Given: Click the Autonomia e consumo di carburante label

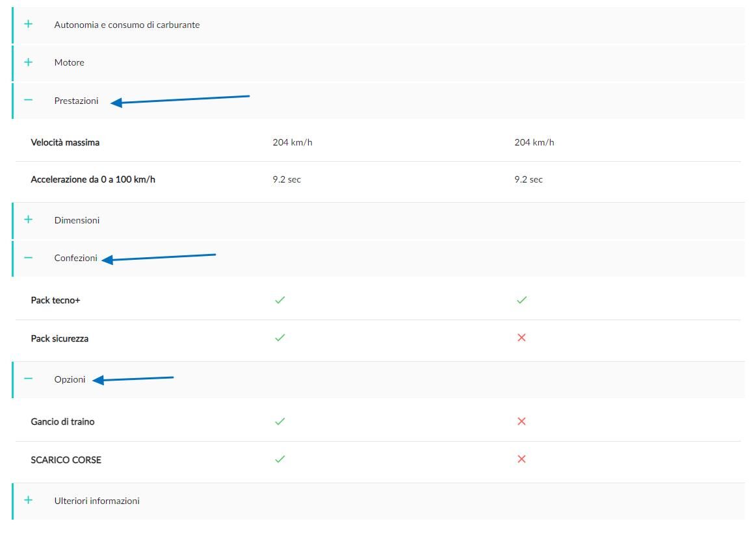Looking at the screenshot, I should [127, 25].
